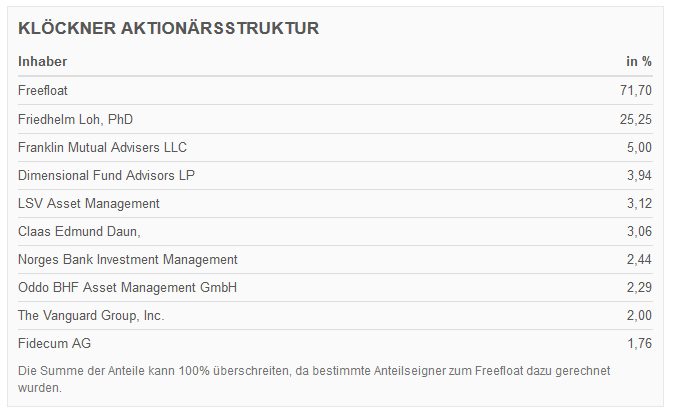Viewport: 673px width, 415px height.
Task: Click the 3,06 percentage value
Action: (x=639, y=231)
